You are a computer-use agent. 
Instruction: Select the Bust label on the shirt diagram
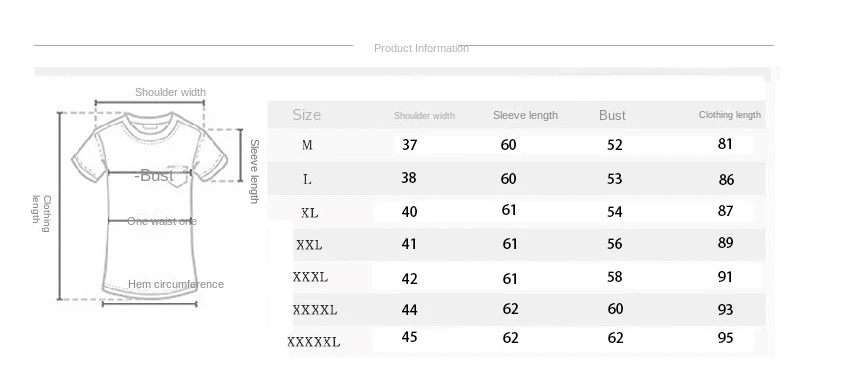pyautogui.click(x=155, y=176)
